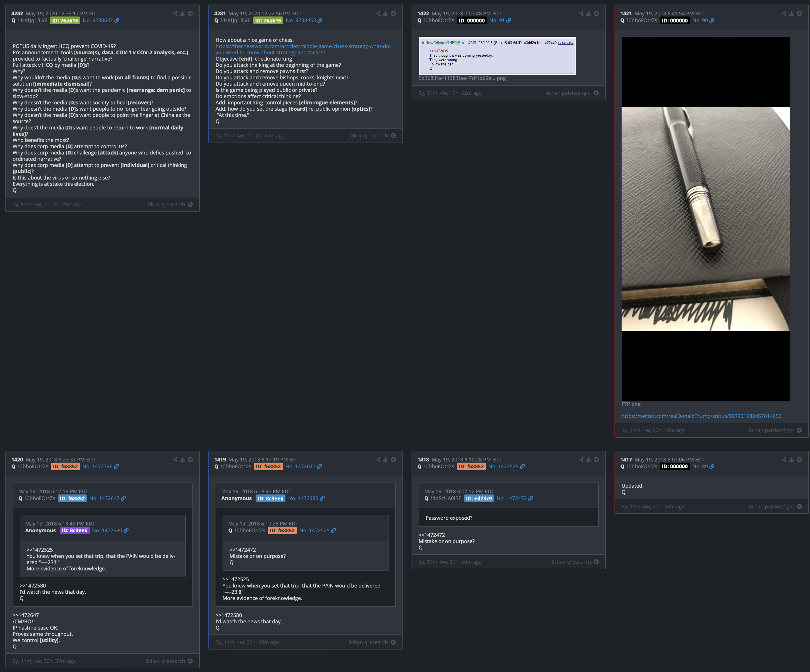Click the filename '5d3683fa411383fae47df1d69a....png'
Viewport: 810px width, 672px height.
point(462,78)
